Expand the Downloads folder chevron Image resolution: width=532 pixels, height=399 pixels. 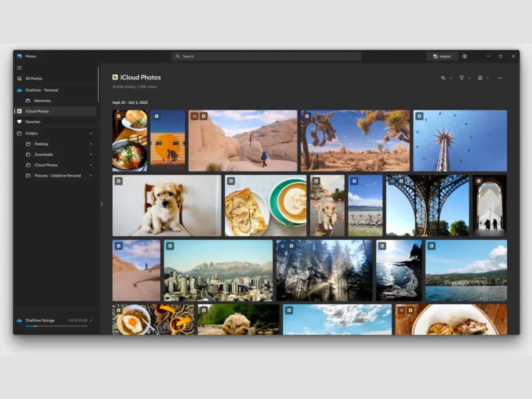(91, 155)
